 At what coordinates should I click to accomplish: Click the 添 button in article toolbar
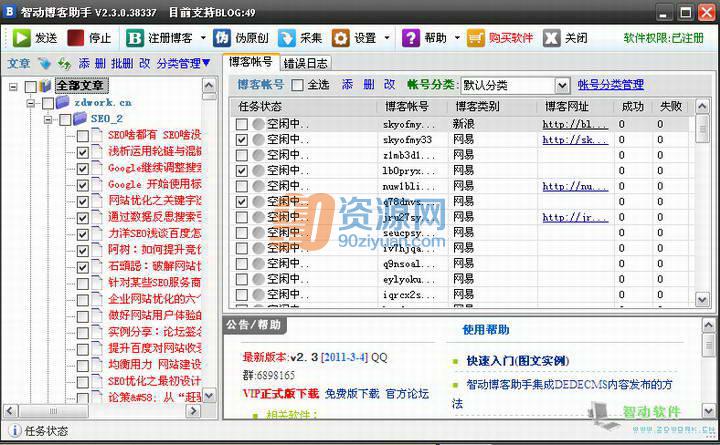pos(84,63)
